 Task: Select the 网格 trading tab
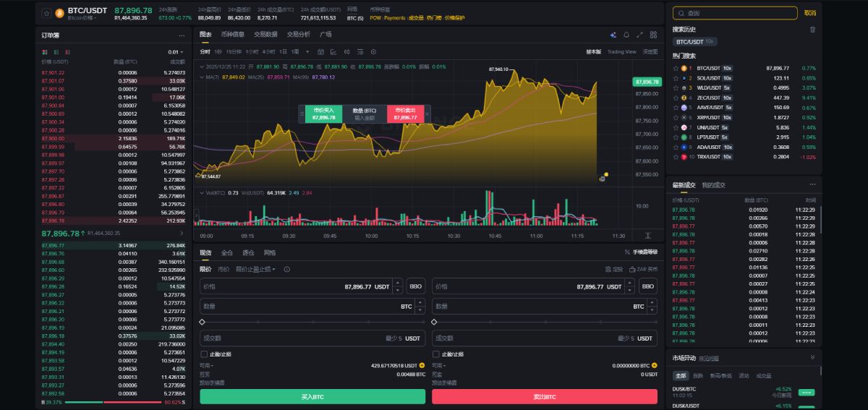(x=270, y=252)
